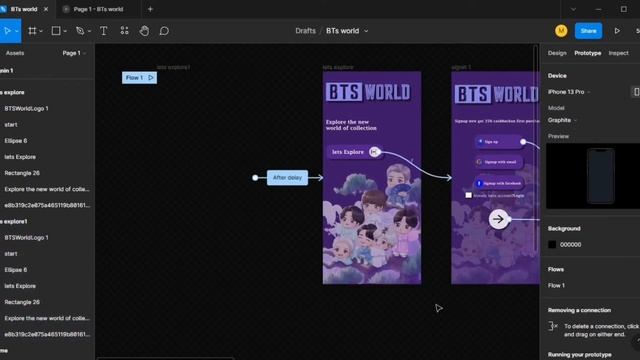Select first start layer
Screen dimensions: 640x360
[11, 125]
